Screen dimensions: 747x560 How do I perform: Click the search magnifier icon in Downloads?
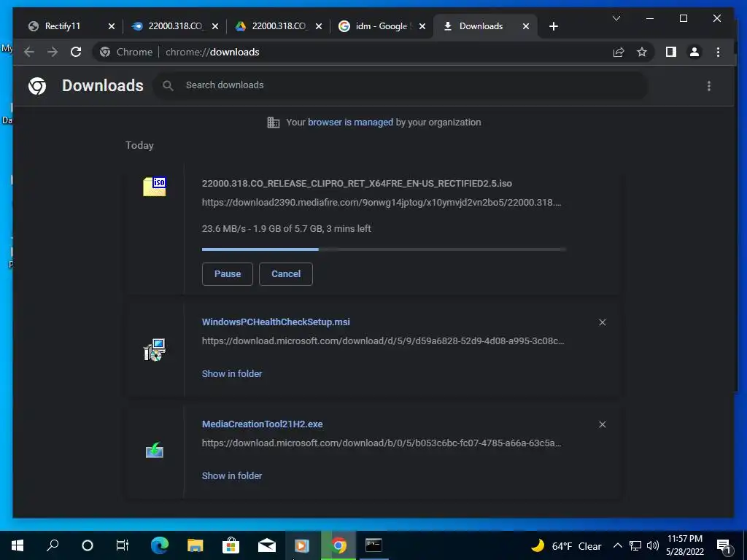(x=168, y=86)
